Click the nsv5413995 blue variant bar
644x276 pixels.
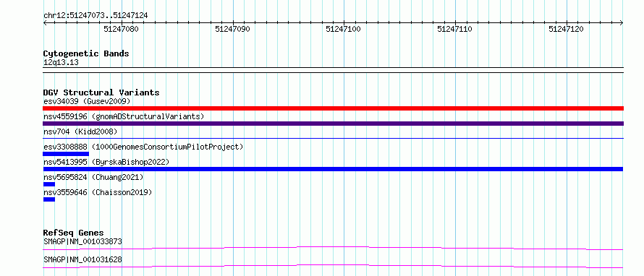tap(333, 169)
